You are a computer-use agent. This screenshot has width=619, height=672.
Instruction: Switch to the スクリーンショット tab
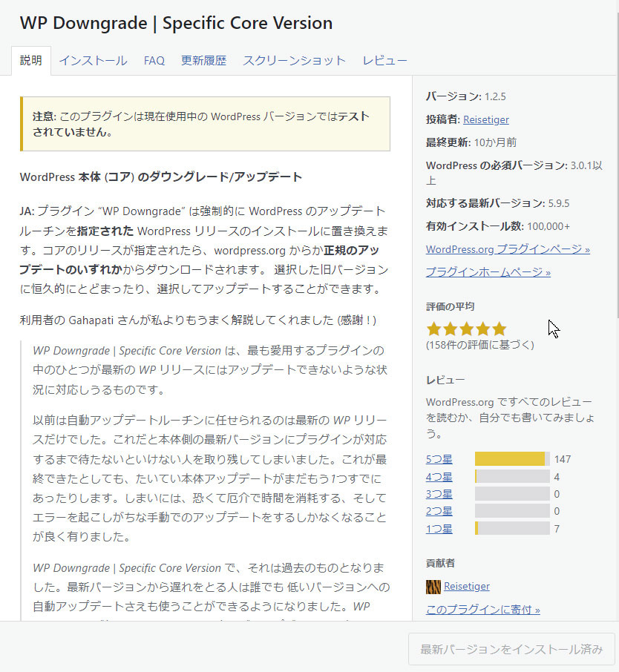(294, 60)
